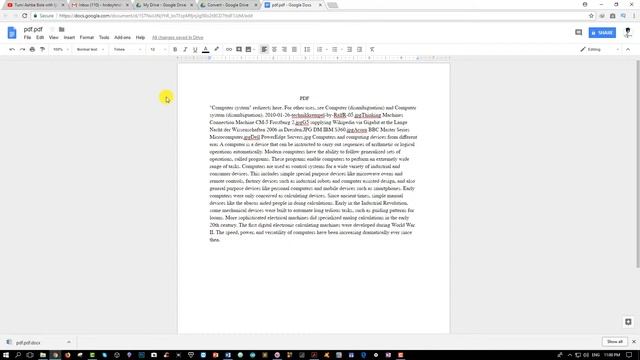Click the numbered list icon
The image size is (640, 360).
coord(320,49)
